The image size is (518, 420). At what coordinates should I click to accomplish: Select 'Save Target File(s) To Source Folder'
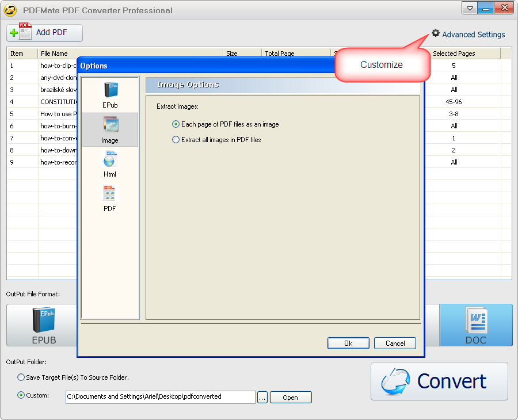pyautogui.click(x=21, y=377)
